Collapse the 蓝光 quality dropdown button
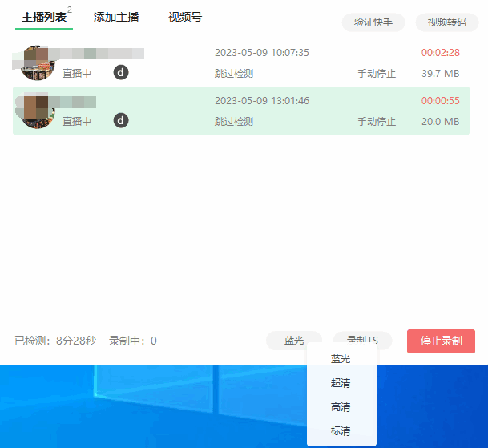This screenshot has height=448, width=488. click(x=294, y=341)
